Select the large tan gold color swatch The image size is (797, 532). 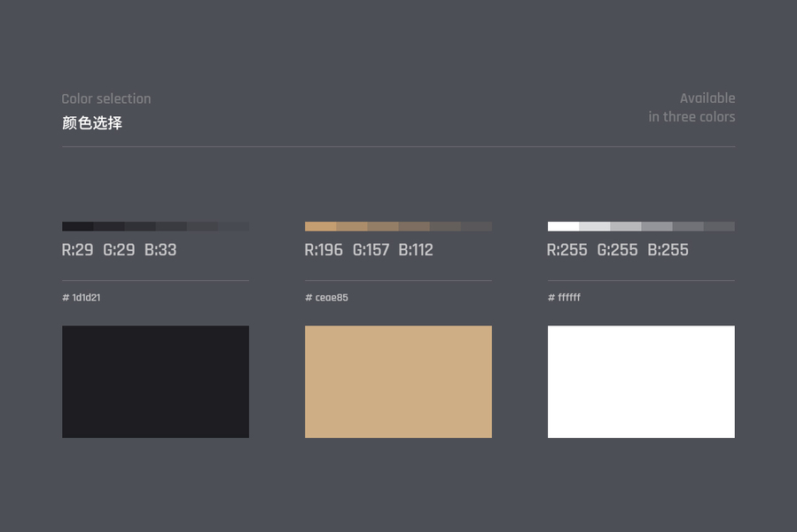398,381
